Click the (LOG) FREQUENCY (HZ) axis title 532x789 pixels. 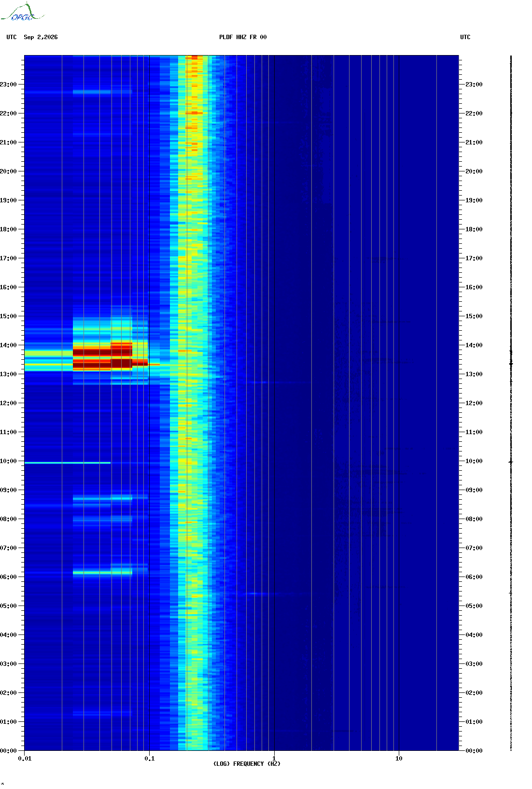coord(247,764)
